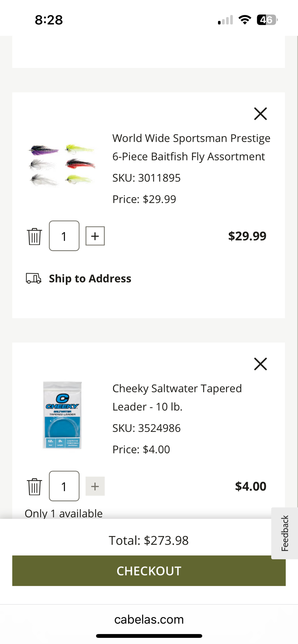Open the Cheeky leader package thumbnail

(x=62, y=415)
